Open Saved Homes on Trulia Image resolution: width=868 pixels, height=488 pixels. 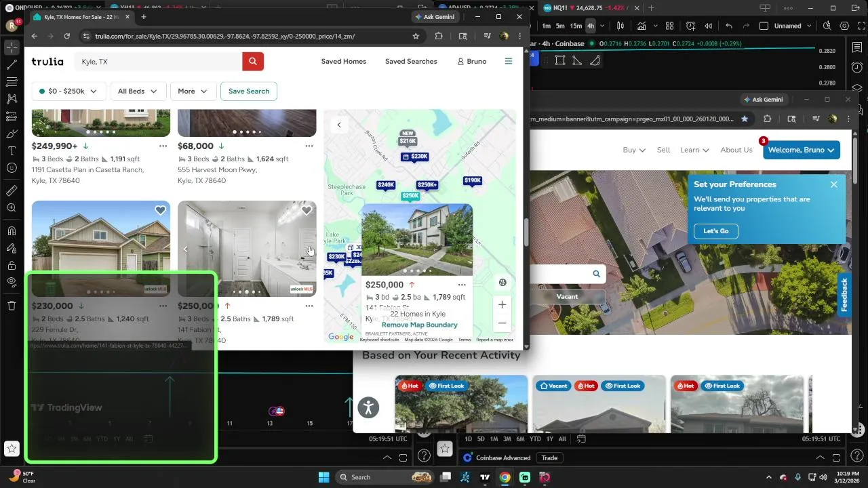click(343, 62)
